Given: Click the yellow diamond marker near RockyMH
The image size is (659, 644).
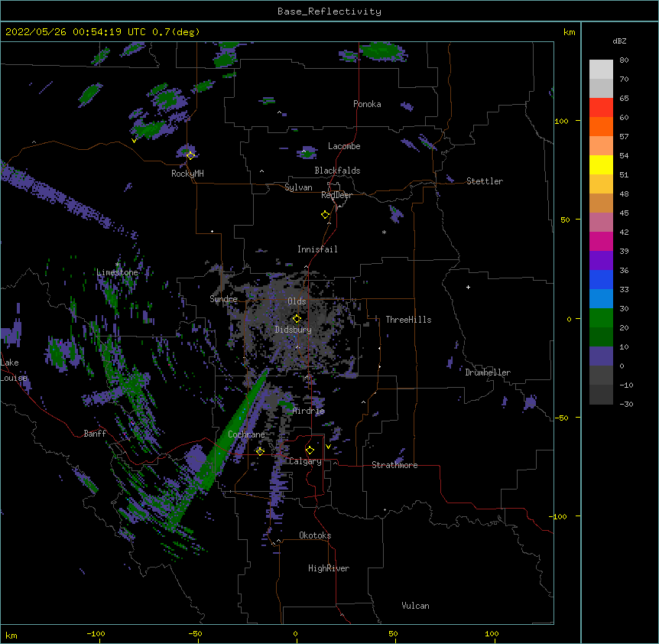Looking at the screenshot, I should pyautogui.click(x=190, y=155).
